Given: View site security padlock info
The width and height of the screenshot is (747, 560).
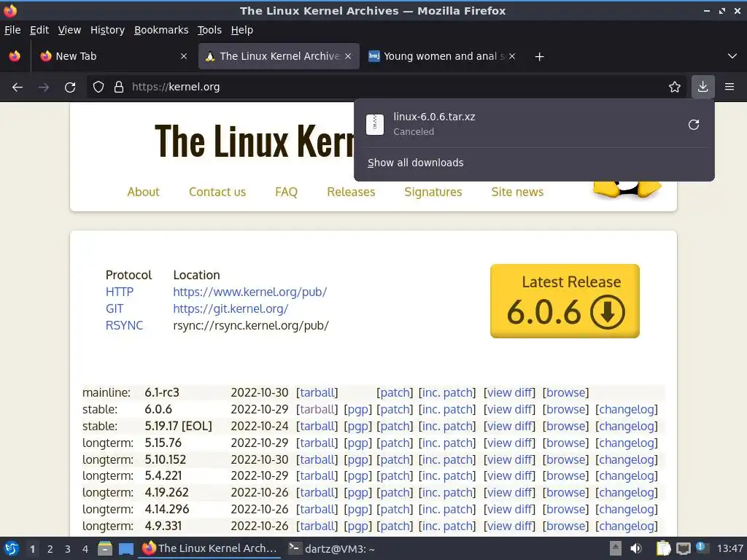Looking at the screenshot, I should click(x=119, y=87).
